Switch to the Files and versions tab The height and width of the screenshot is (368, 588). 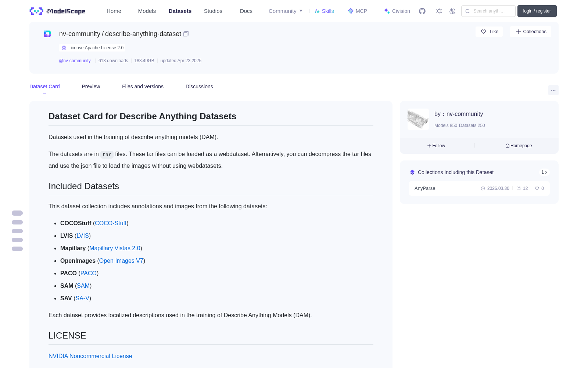tap(143, 86)
